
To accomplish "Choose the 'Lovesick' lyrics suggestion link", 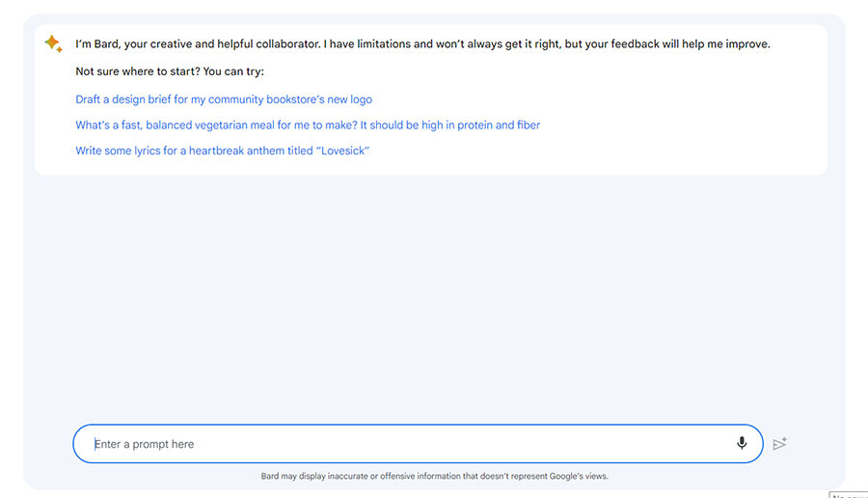I will [x=223, y=151].
